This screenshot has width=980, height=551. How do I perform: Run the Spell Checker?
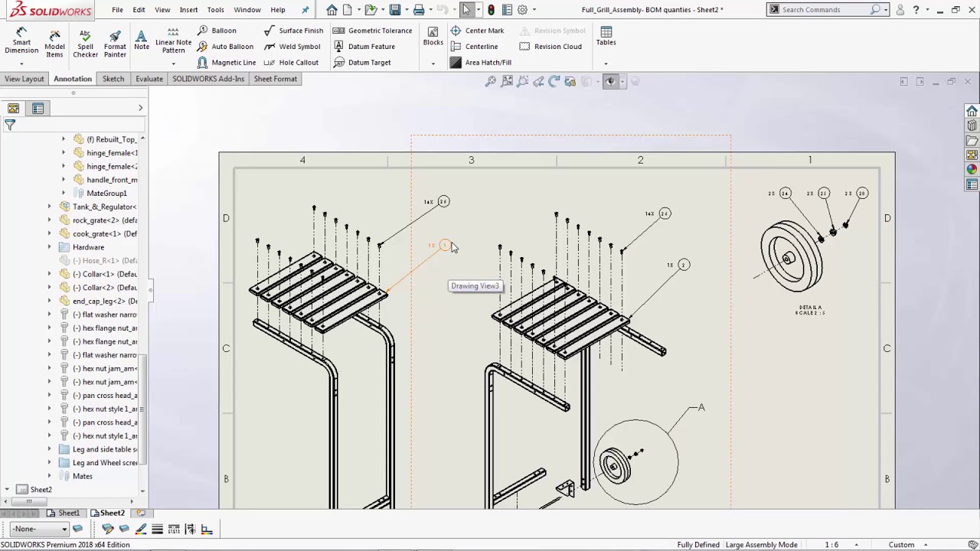tap(85, 43)
